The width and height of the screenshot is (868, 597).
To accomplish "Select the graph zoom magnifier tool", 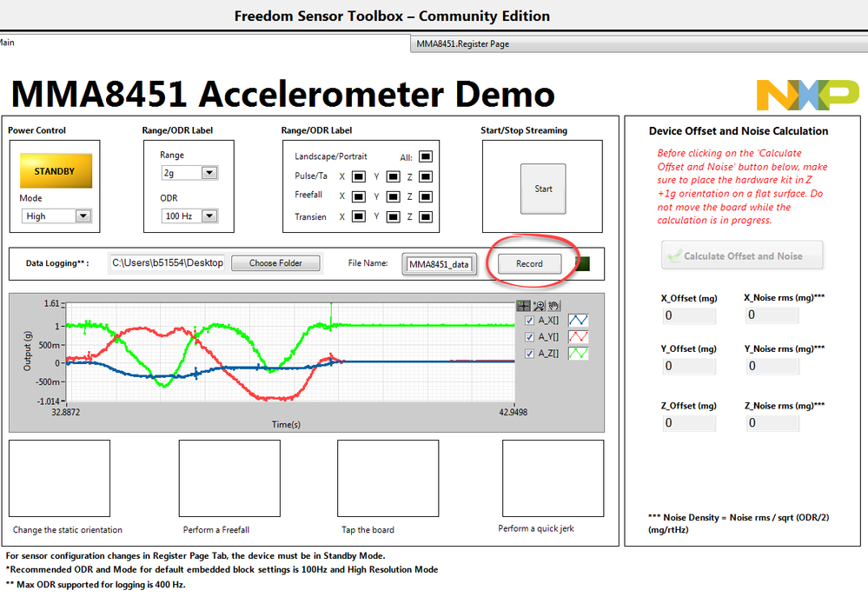I will tap(539, 306).
